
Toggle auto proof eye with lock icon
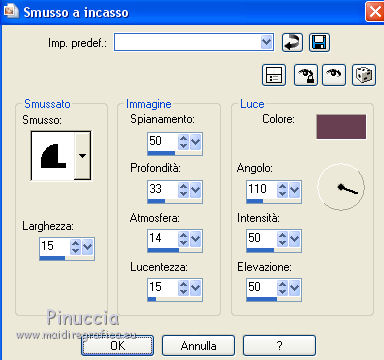point(306,75)
